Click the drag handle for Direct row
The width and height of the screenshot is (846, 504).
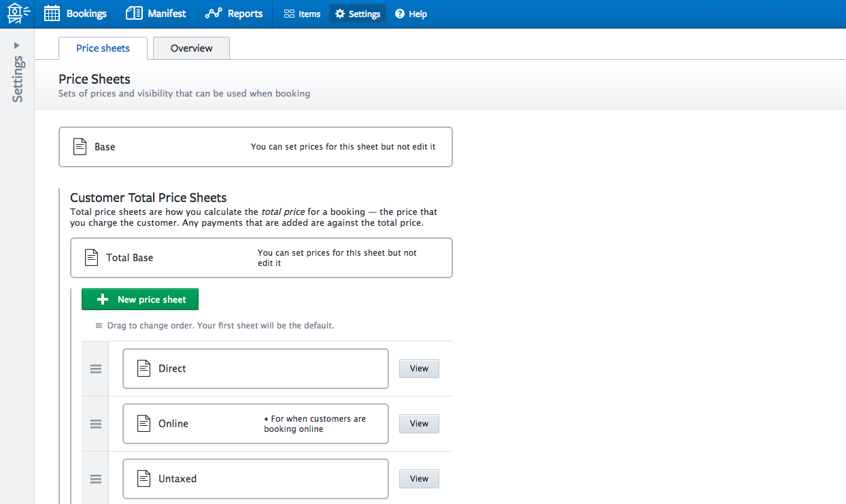pos(96,369)
